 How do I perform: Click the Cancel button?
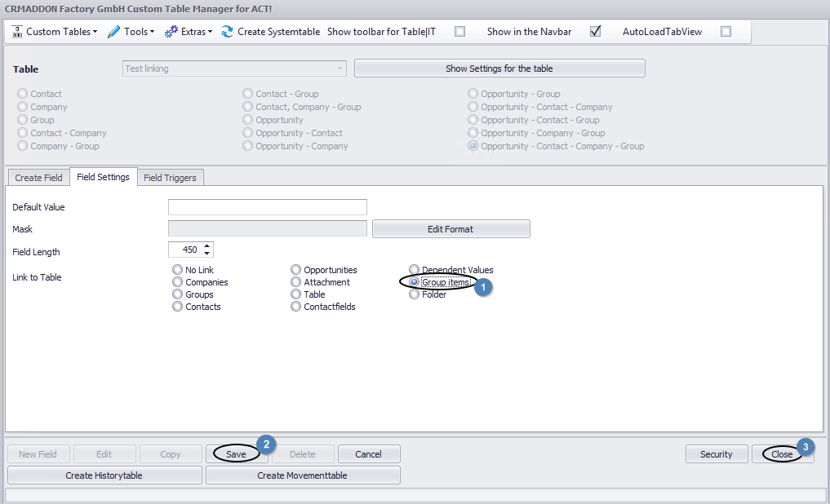(x=368, y=453)
